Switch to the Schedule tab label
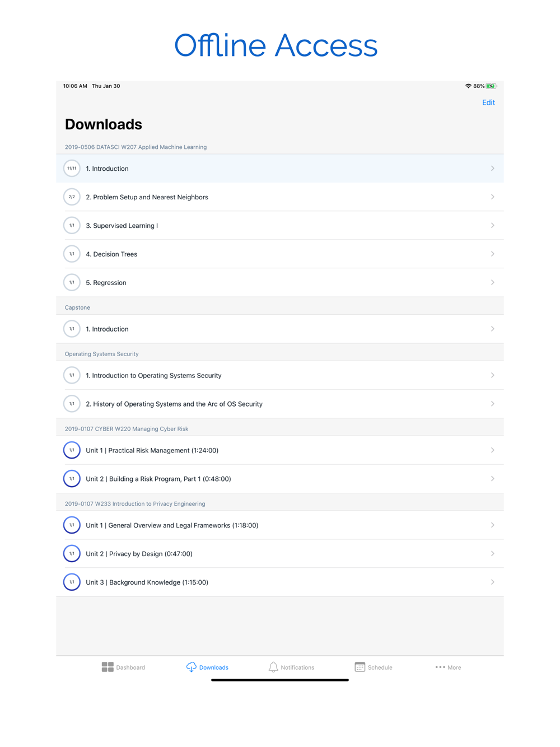Image resolution: width=560 pixels, height=747 pixels. point(380,667)
